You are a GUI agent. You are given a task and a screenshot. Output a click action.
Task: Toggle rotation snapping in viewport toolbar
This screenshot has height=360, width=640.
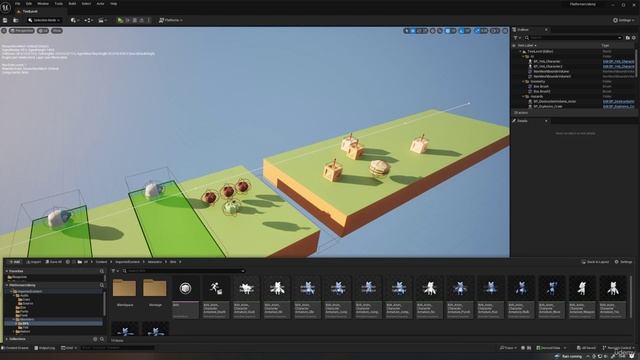[x=462, y=31]
